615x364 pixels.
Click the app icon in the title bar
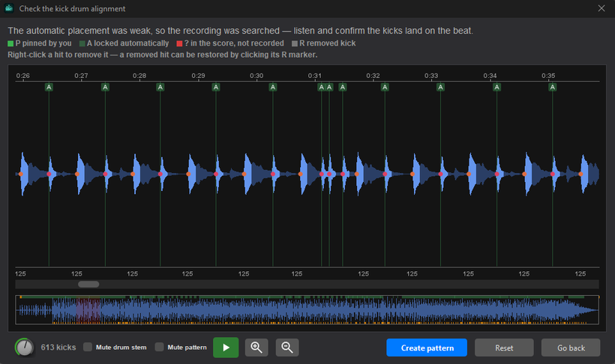(x=9, y=8)
